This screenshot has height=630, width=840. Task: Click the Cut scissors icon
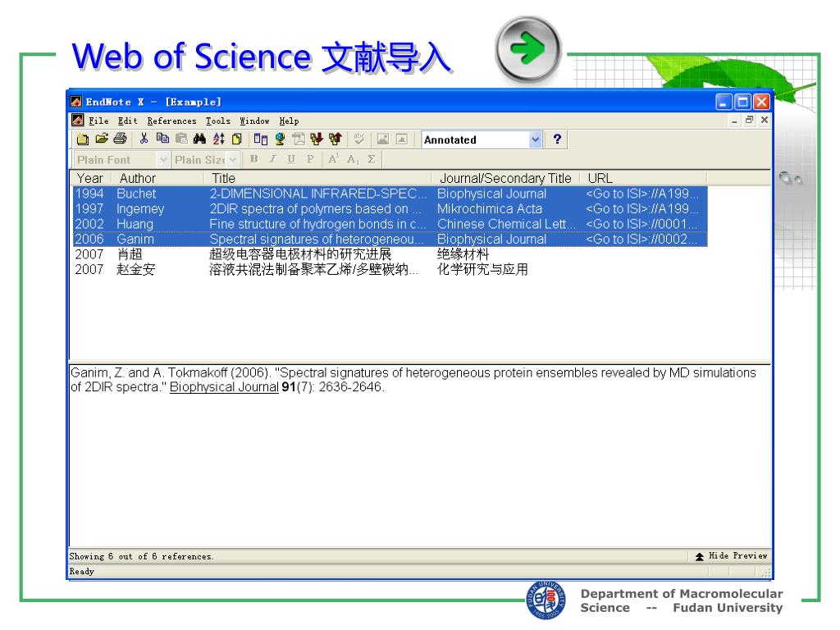pos(144,139)
